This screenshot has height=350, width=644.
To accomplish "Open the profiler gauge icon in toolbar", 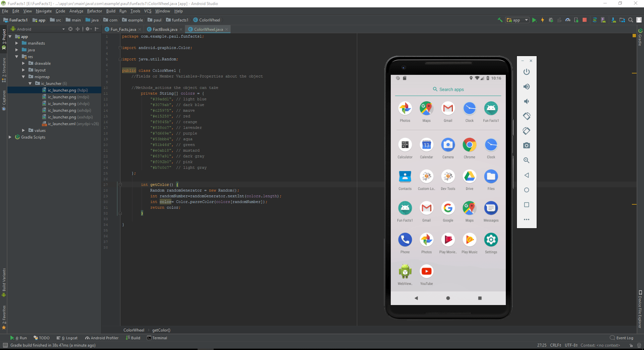I will pyautogui.click(x=568, y=20).
